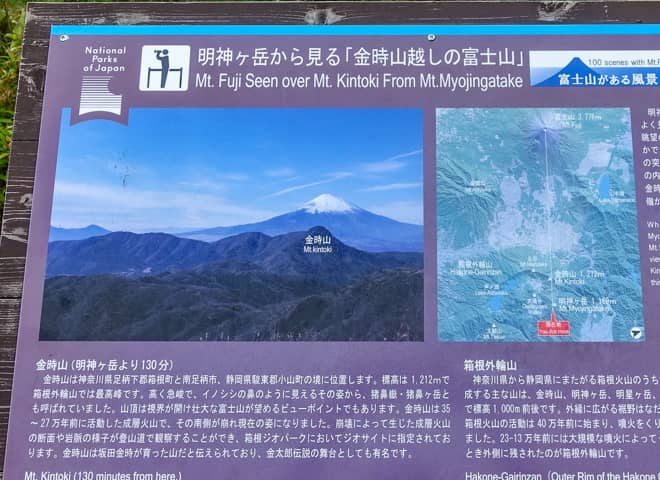Click the heading '金時山（明神ヶ岳より130分）'
Image resolution: width=660 pixels, height=480 pixels.
pos(104,365)
